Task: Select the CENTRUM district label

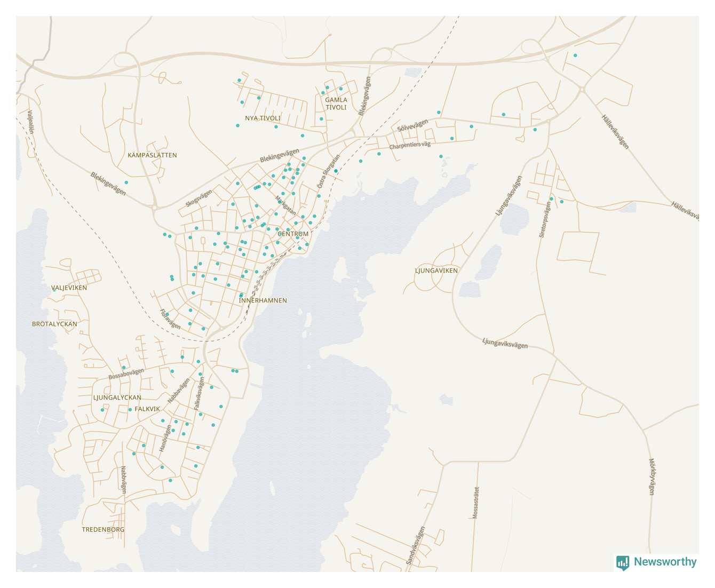Action: point(293,234)
